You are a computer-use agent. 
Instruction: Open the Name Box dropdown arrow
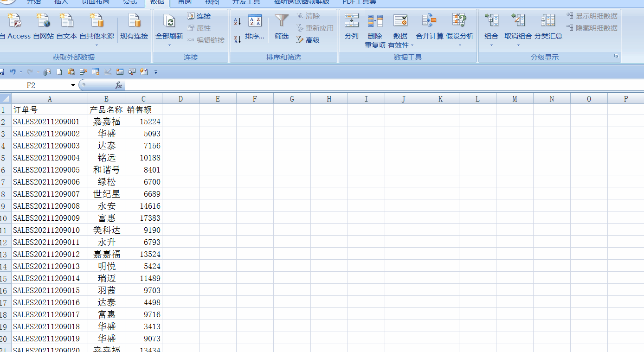click(73, 85)
